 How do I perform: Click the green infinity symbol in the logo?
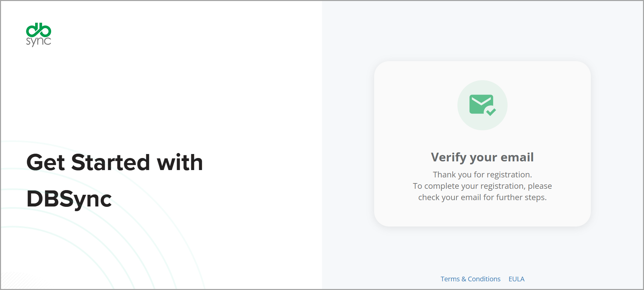[38, 30]
